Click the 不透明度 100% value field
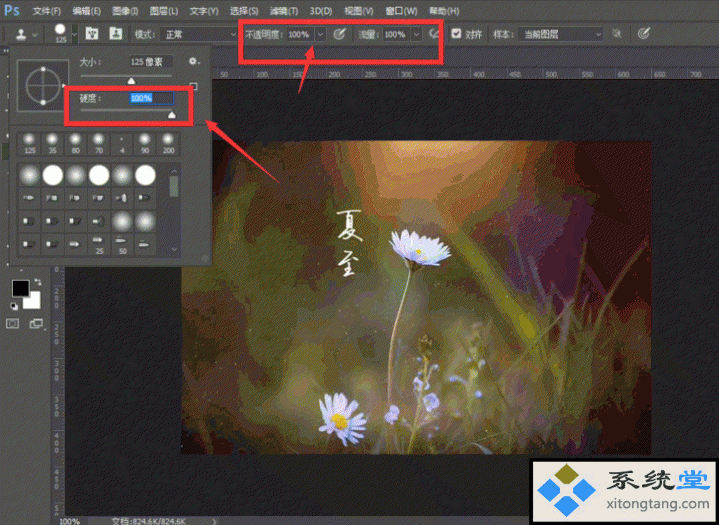 click(301, 34)
